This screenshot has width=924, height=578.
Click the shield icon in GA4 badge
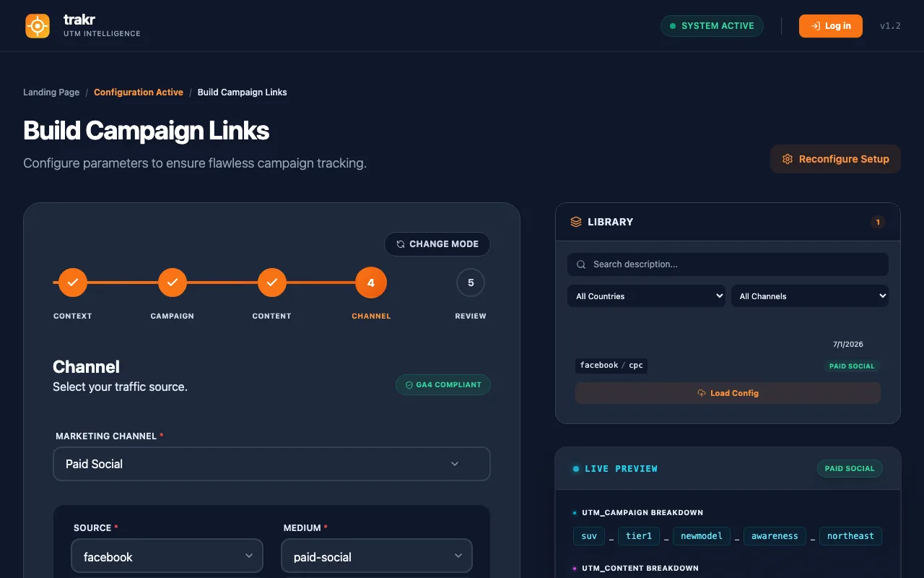pos(409,385)
